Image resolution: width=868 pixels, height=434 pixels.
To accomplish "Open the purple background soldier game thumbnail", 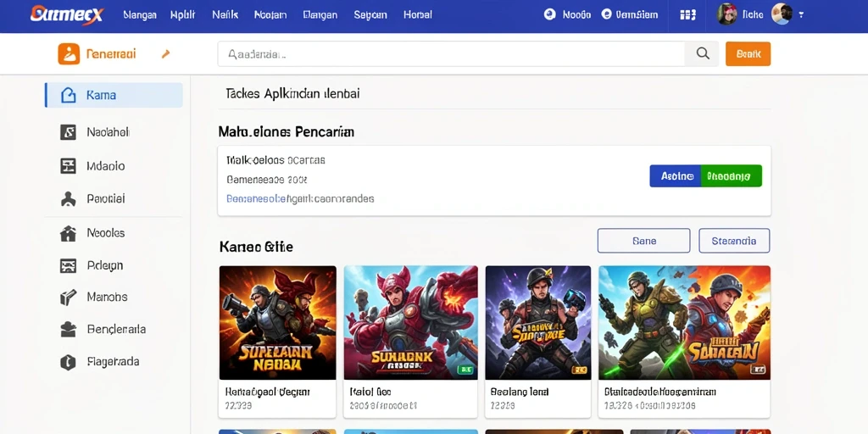I will click(538, 322).
